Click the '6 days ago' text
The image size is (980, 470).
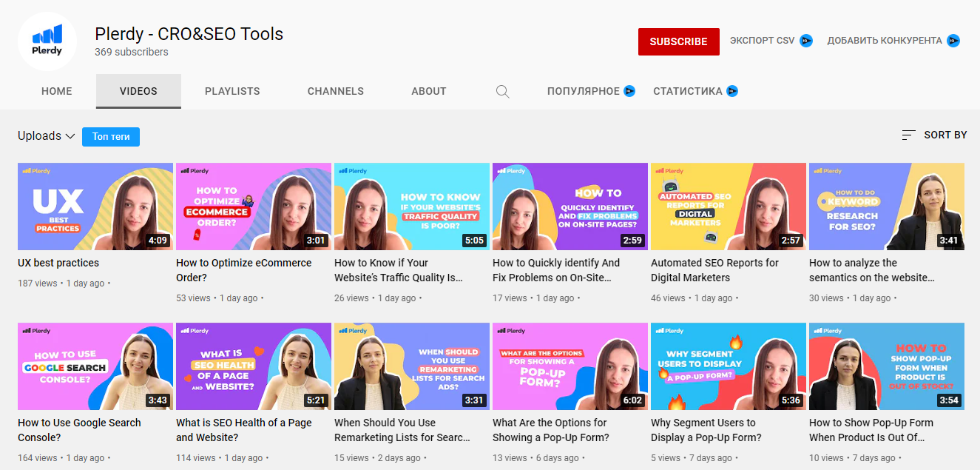click(556, 458)
